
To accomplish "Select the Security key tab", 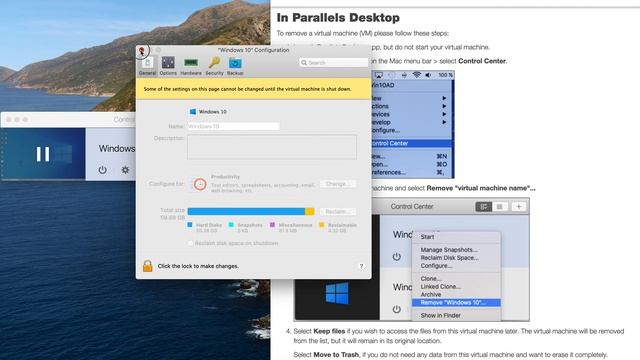I will point(214,66).
